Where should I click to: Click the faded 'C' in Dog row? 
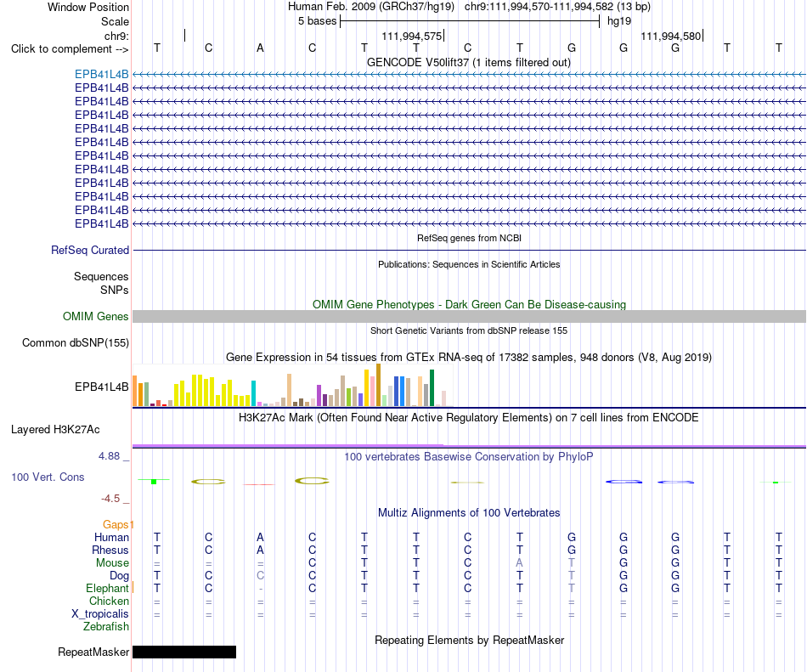(261, 575)
